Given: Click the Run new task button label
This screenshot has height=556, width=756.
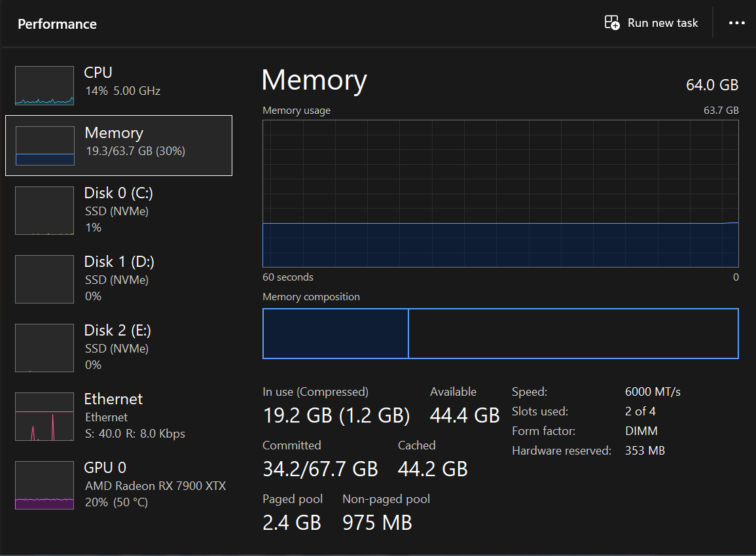Looking at the screenshot, I should (x=662, y=23).
